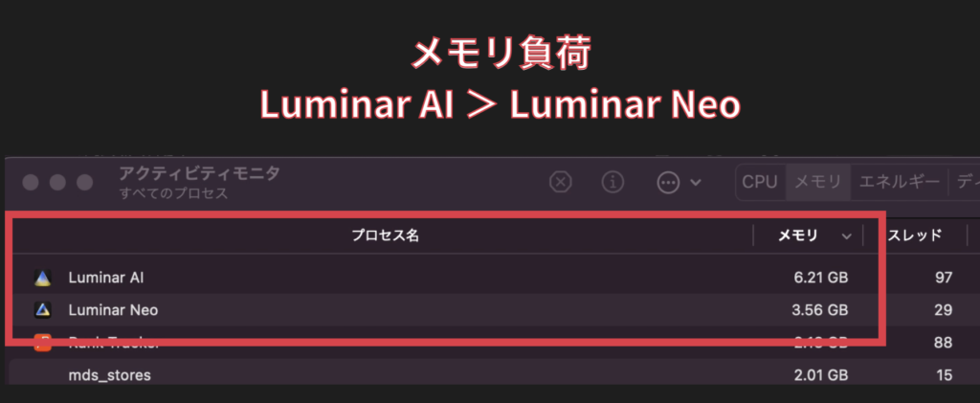Sort by スレッド column header
Viewport: 980px width, 403px height.
point(914,235)
